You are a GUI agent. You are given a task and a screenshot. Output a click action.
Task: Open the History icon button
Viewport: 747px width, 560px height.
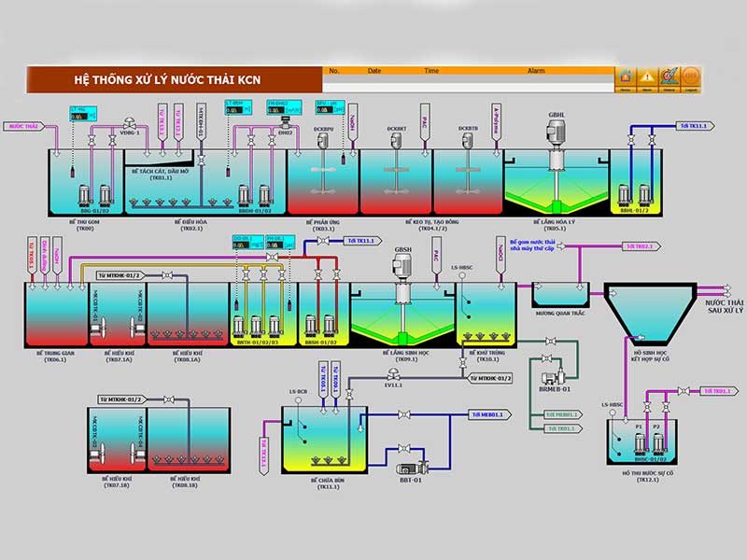669,77
